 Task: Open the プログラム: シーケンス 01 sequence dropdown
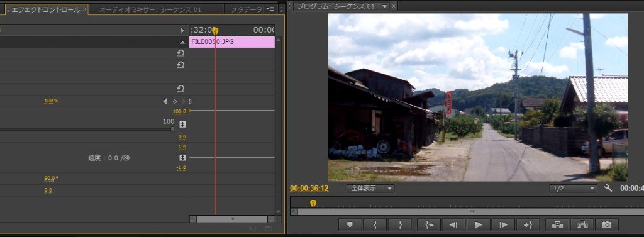coord(384,6)
